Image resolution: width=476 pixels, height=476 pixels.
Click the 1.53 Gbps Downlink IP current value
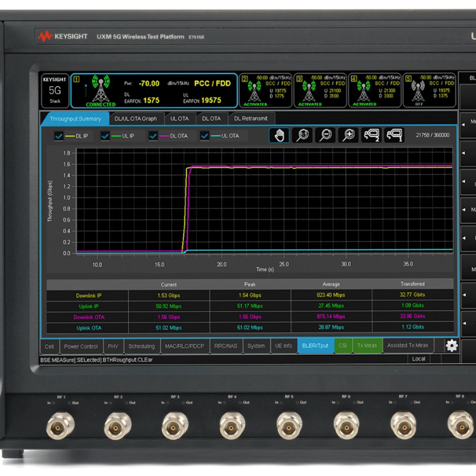(168, 295)
